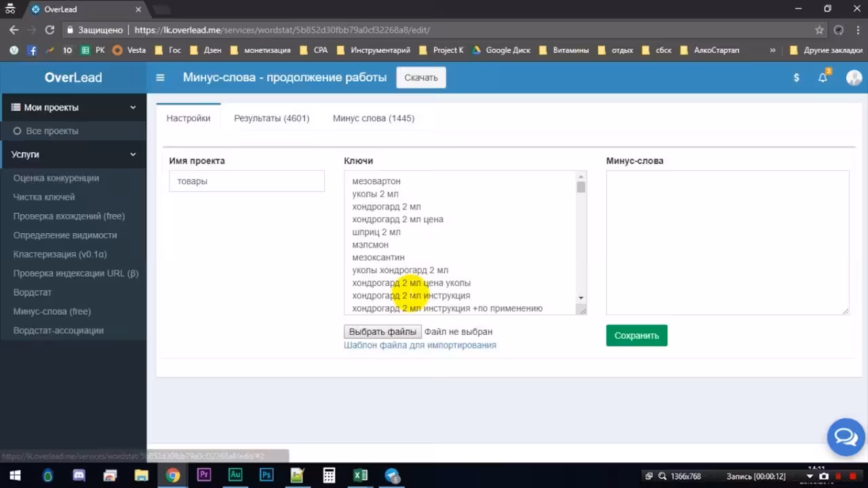Image resolution: width=868 pixels, height=488 pixels.
Task: Switch to the Результаты (4601) tab
Action: point(271,118)
